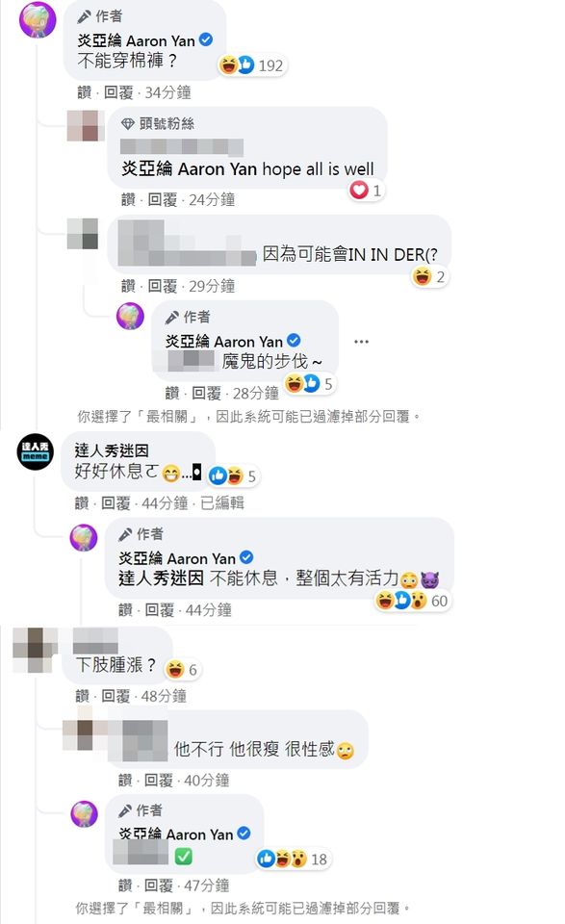Image resolution: width=565 pixels, height=924 pixels.
Task: Click Aaron Yan's verified badge in top comment
Action: click(x=206, y=40)
